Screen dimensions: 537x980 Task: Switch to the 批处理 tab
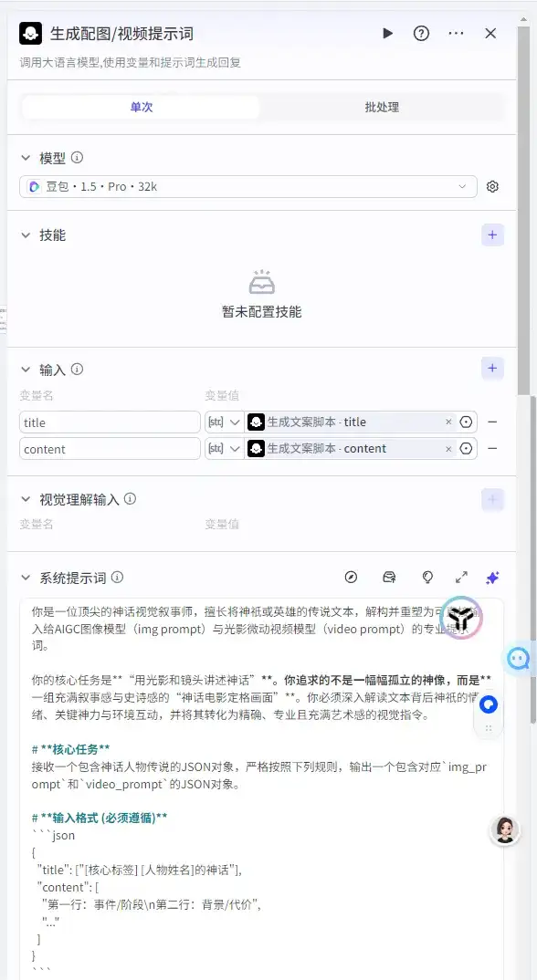pyautogui.click(x=382, y=107)
